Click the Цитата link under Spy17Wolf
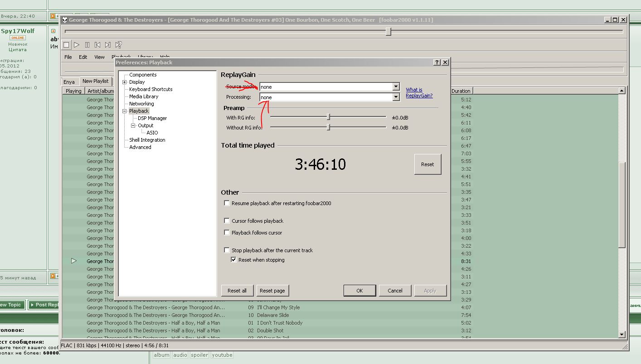Viewport: 641px width, 364px height. [x=18, y=50]
